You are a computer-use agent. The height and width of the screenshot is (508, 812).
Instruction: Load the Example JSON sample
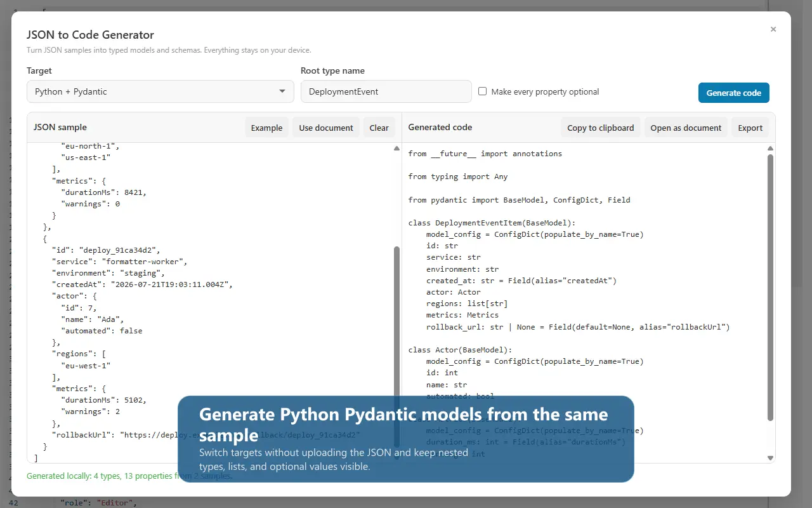pyautogui.click(x=266, y=128)
